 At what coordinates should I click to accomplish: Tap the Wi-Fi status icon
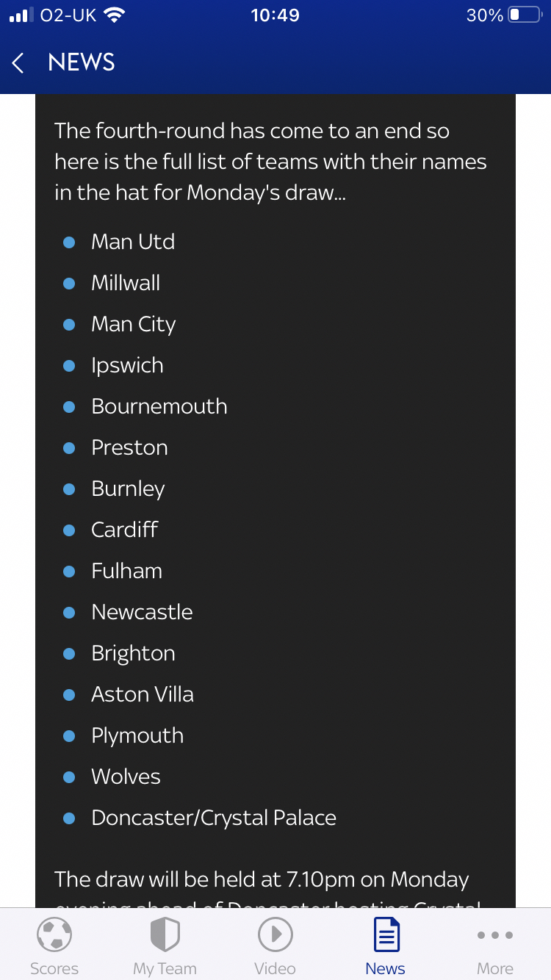tap(113, 15)
